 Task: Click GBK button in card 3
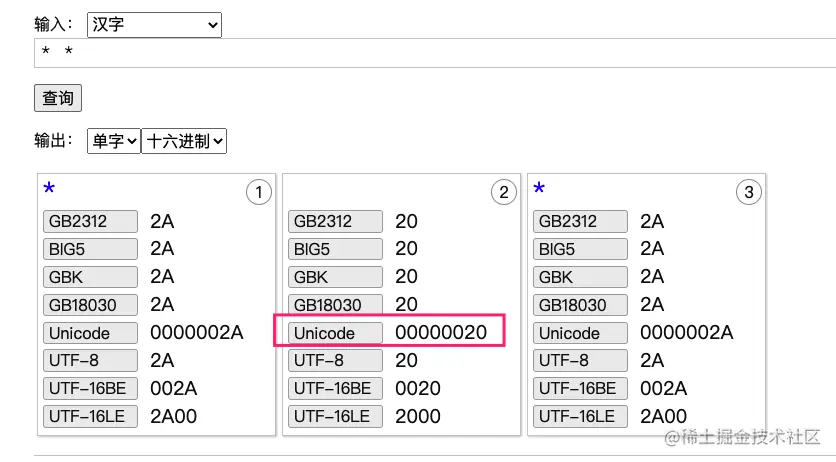point(580,277)
